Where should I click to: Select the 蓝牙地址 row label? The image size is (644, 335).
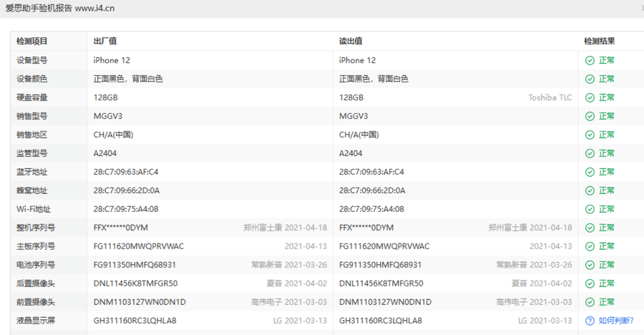pyautogui.click(x=32, y=173)
